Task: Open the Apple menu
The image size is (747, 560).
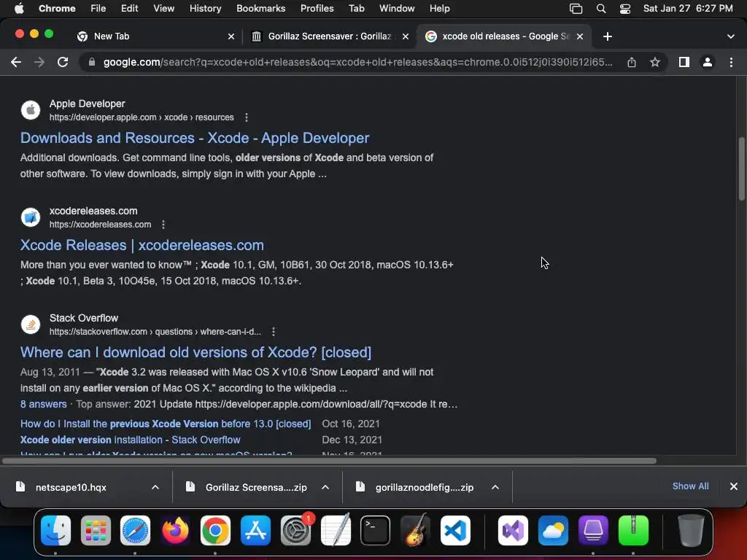Action: 19,9
